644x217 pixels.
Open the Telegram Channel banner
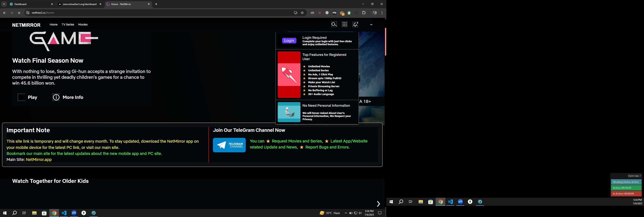click(x=229, y=145)
